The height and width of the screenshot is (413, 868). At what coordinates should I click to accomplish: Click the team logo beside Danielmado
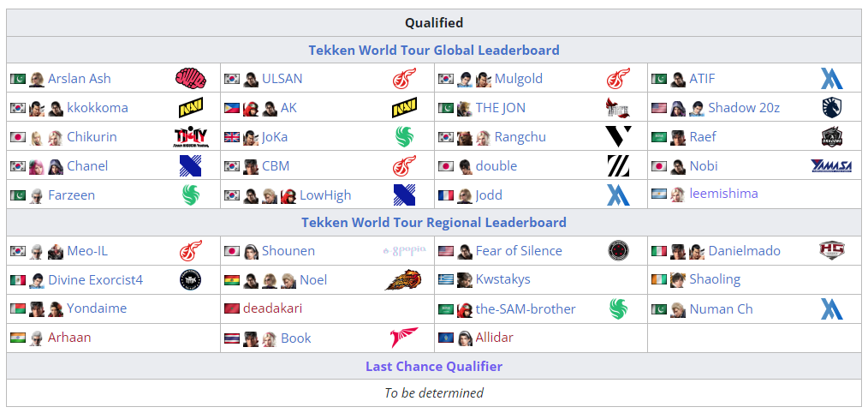(831, 251)
